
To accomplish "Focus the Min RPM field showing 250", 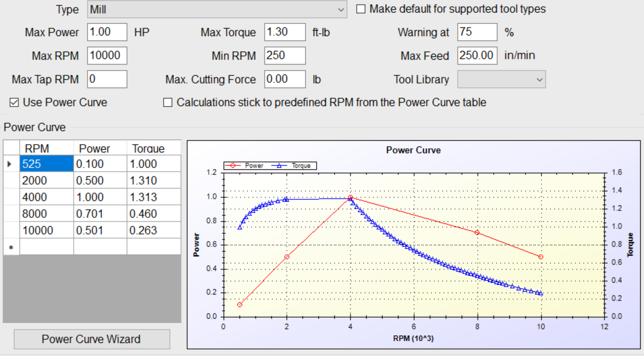I will (x=285, y=56).
